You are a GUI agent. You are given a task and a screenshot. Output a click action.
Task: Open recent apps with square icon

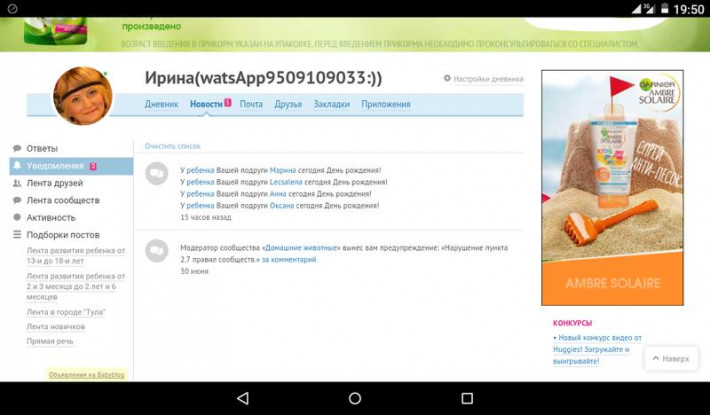[x=467, y=398]
